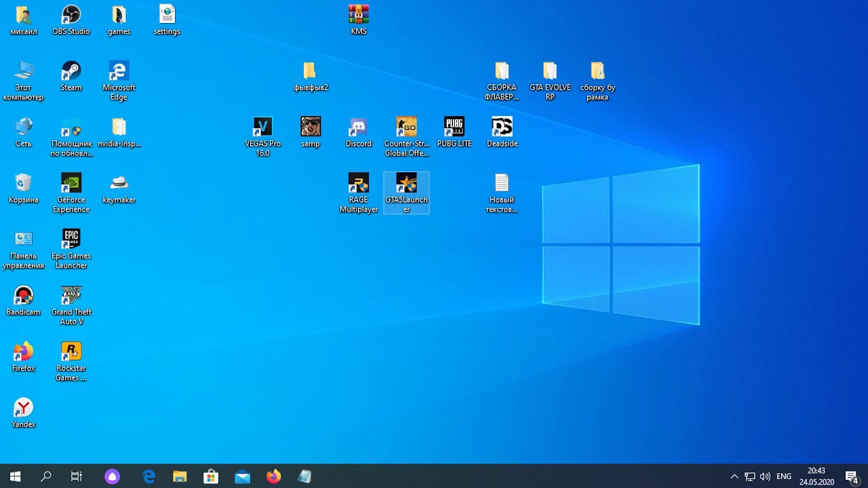This screenshot has width=868, height=488.
Task: Select the samp game shortcut
Action: [x=310, y=133]
